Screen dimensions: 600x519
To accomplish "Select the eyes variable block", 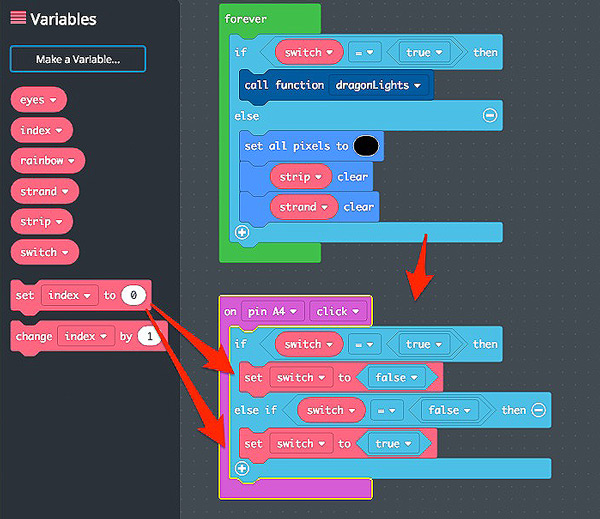I will (38, 100).
